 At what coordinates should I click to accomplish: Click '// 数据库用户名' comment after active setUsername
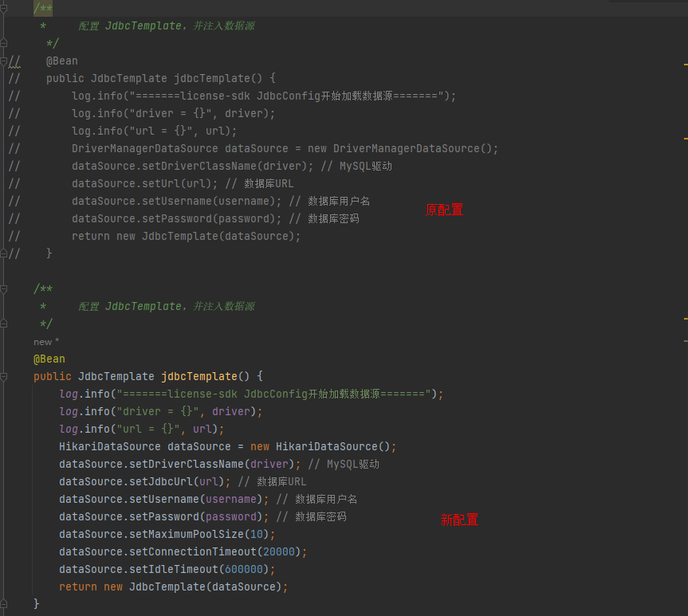316,500
